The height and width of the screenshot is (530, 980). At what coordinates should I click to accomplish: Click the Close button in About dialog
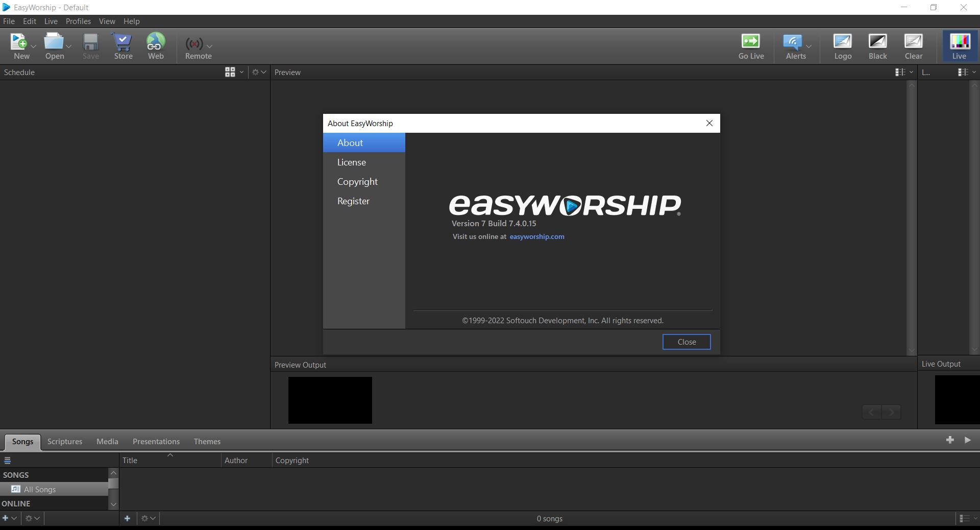coord(687,342)
